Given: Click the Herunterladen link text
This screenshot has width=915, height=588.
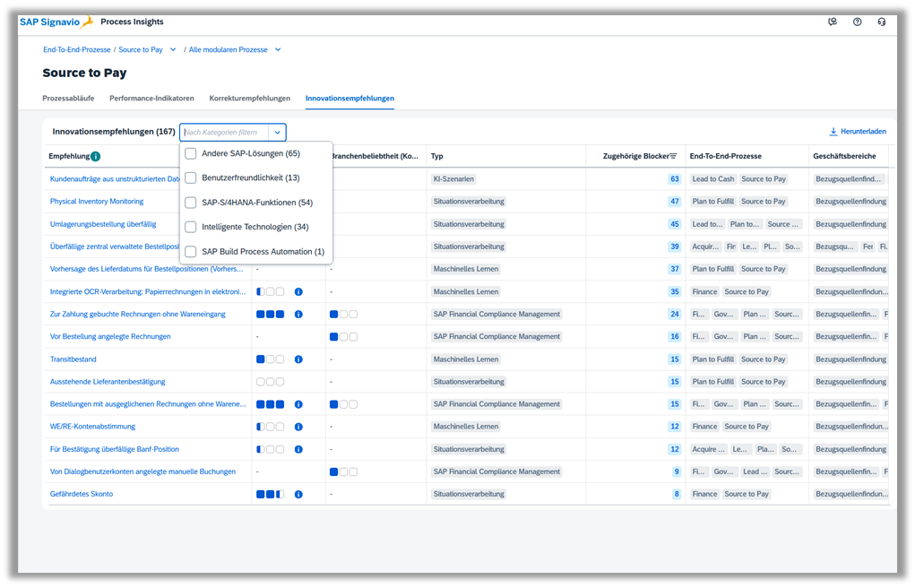Looking at the screenshot, I should (x=863, y=132).
